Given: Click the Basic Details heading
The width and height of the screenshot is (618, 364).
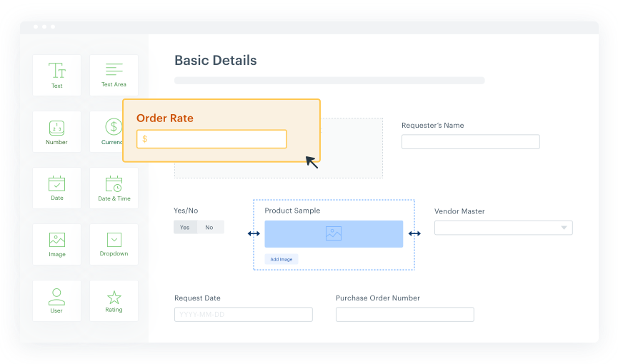Looking at the screenshot, I should pos(216,60).
